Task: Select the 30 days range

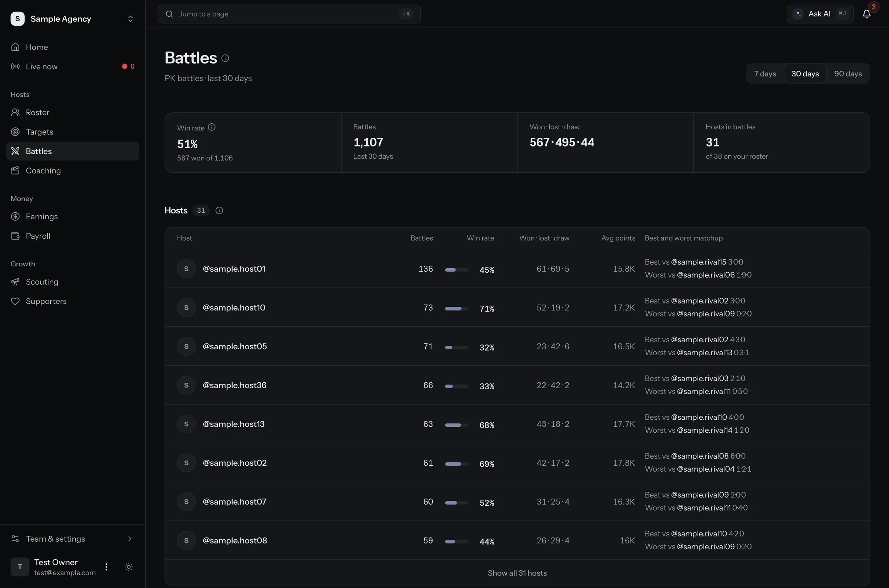Action: click(x=805, y=73)
